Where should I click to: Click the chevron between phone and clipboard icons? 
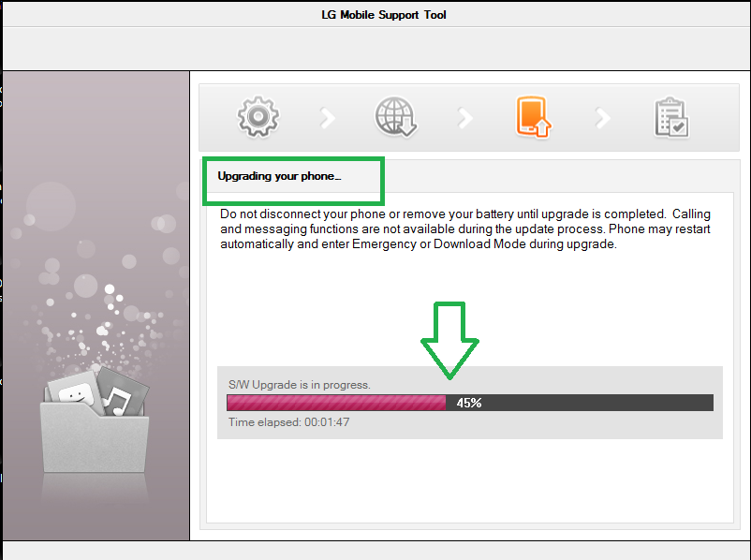point(602,118)
